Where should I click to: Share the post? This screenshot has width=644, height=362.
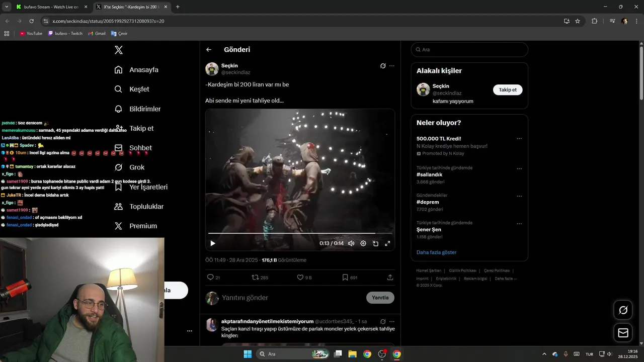[390, 277]
